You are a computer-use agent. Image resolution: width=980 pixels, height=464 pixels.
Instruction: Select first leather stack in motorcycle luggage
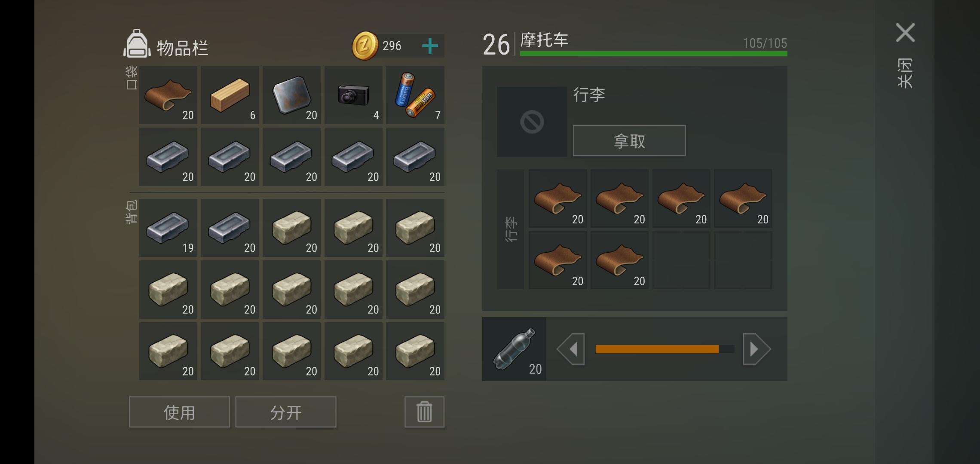coord(558,198)
